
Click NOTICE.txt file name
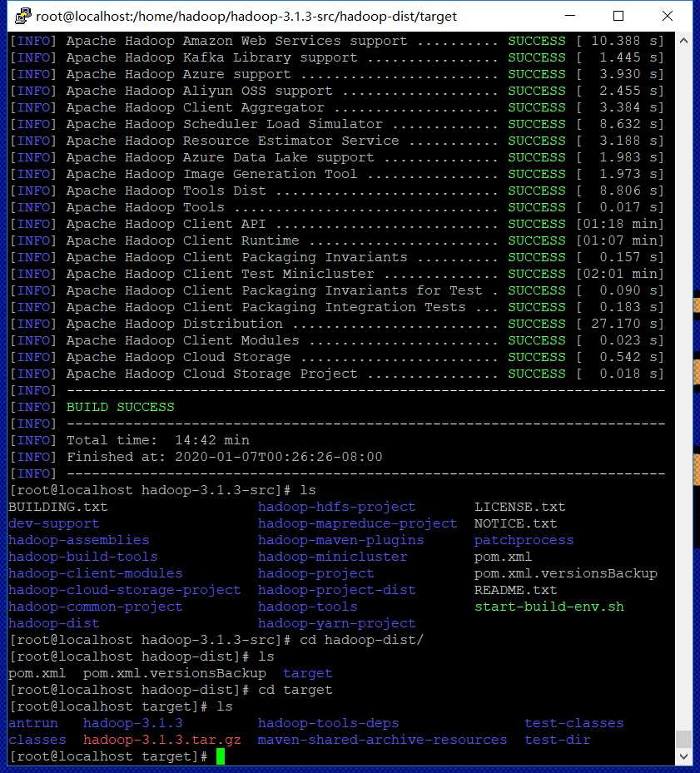(x=515, y=523)
